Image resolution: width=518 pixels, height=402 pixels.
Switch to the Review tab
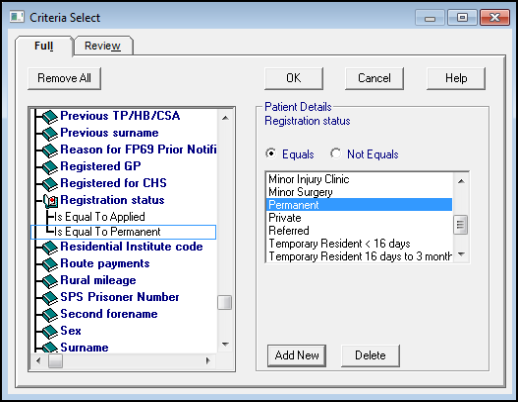(x=102, y=46)
